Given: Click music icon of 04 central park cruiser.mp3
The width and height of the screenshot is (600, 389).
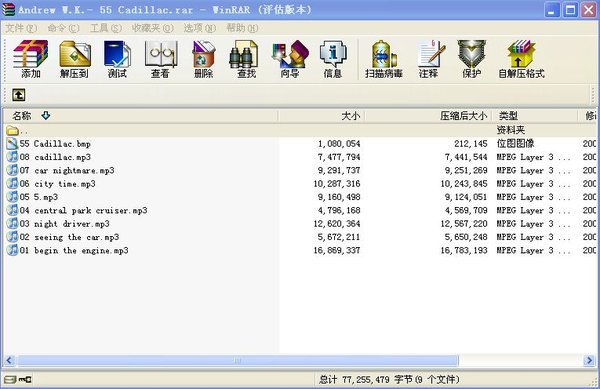Looking at the screenshot, I should (x=12, y=210).
